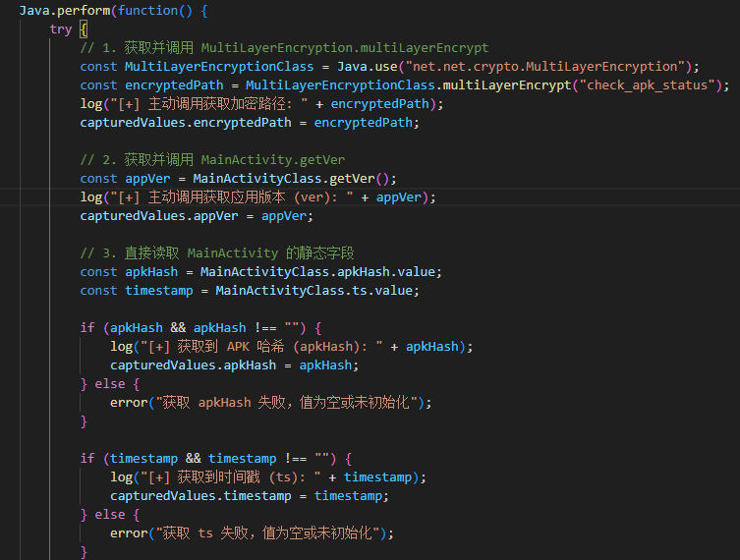740x560 pixels.
Task: Click the const apkHash variable declaration name
Action: tap(151, 272)
